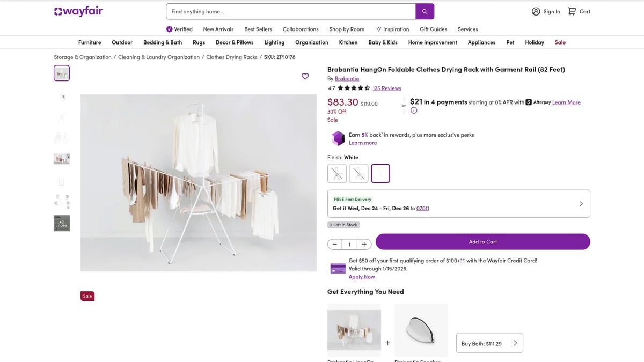Click the Add to Cart button
This screenshot has height=362, width=644.
[482, 241]
